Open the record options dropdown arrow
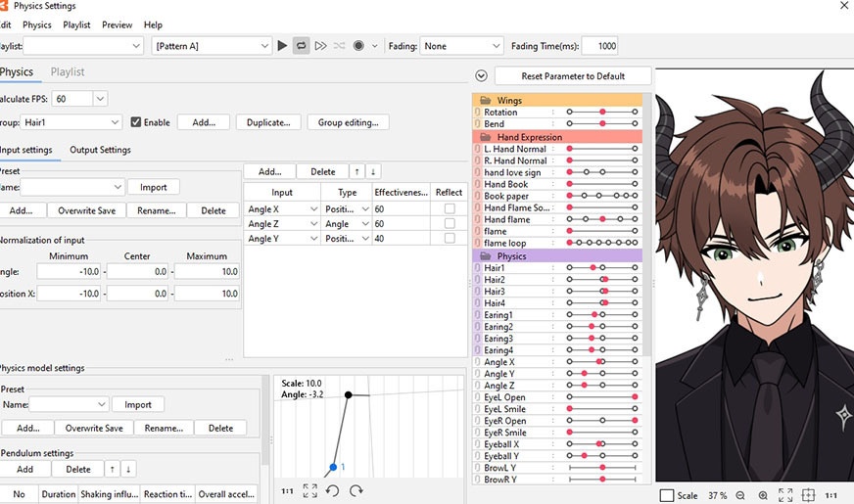This screenshot has width=854, height=504. click(375, 46)
